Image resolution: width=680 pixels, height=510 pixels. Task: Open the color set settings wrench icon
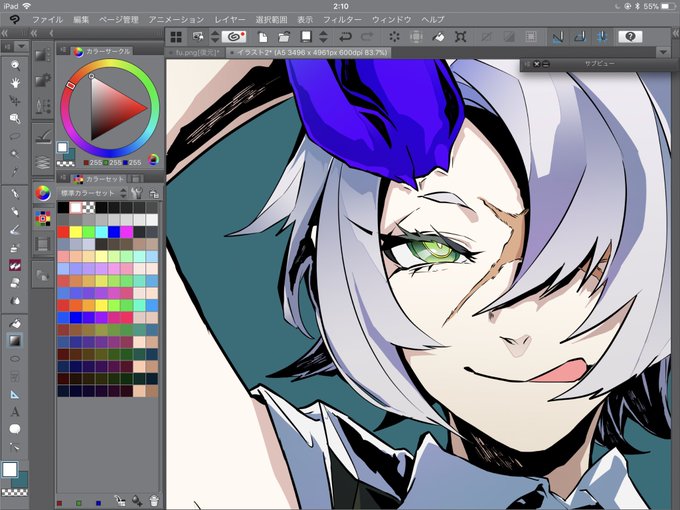click(x=137, y=193)
